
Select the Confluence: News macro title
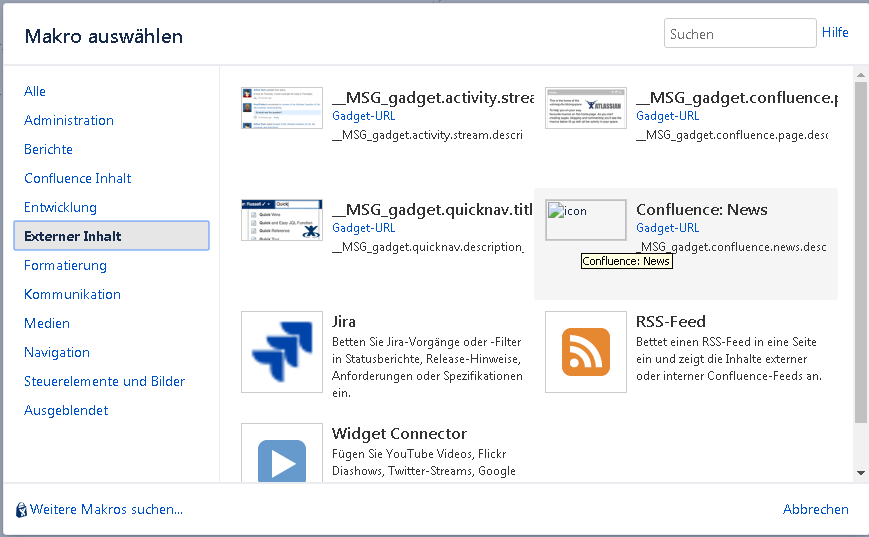(702, 209)
